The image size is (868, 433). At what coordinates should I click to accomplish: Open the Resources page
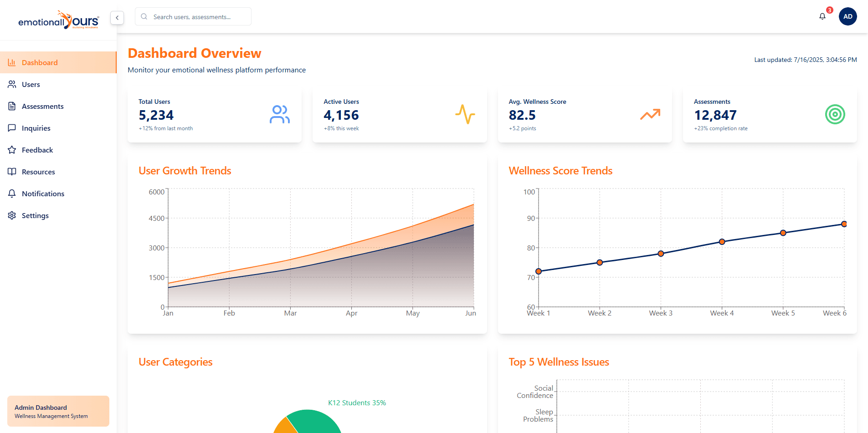click(x=38, y=172)
